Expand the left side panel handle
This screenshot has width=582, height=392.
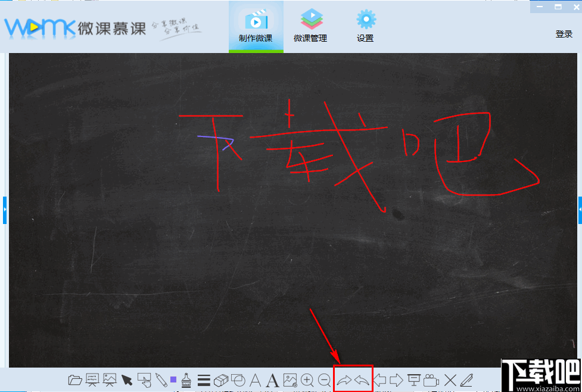pyautogui.click(x=5, y=210)
